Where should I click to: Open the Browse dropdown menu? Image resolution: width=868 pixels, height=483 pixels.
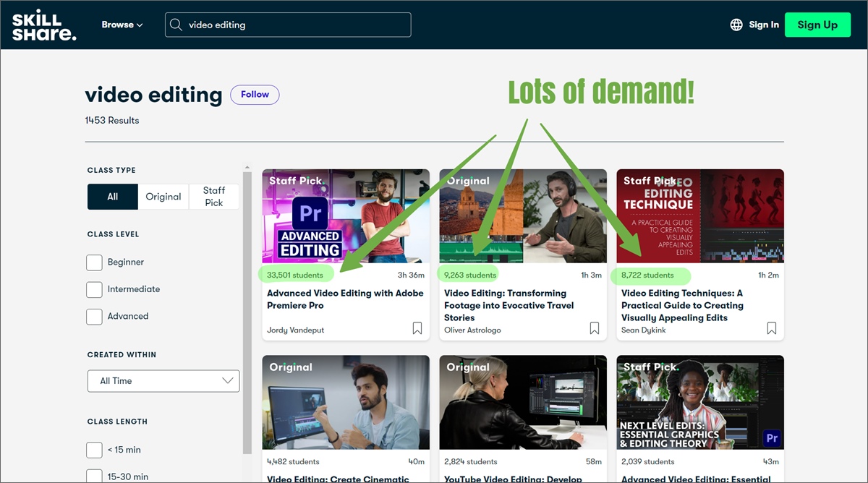point(122,25)
